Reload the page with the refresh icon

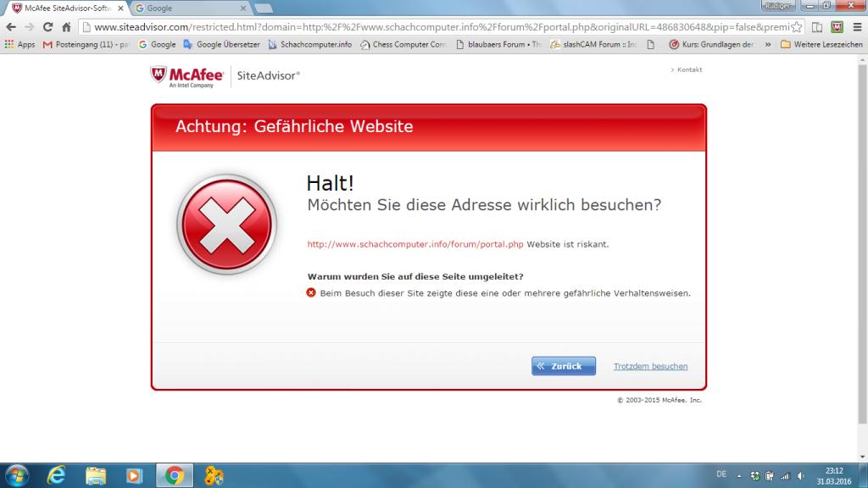pos(48,27)
